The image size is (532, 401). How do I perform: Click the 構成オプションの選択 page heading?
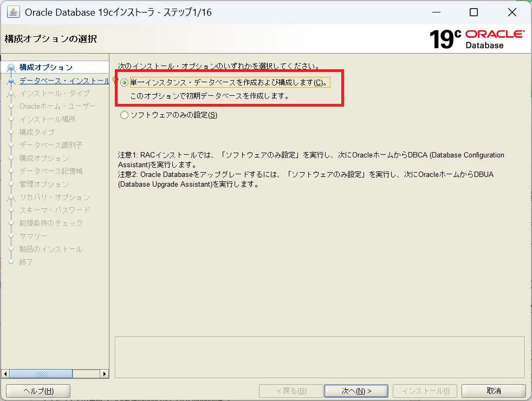pyautogui.click(x=51, y=39)
